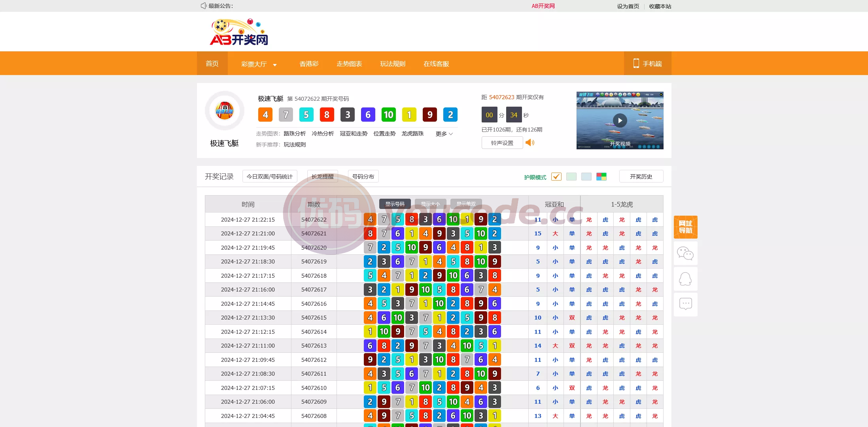The image size is (868, 427).
Task: Switch to 号码分布 tab
Action: (363, 176)
